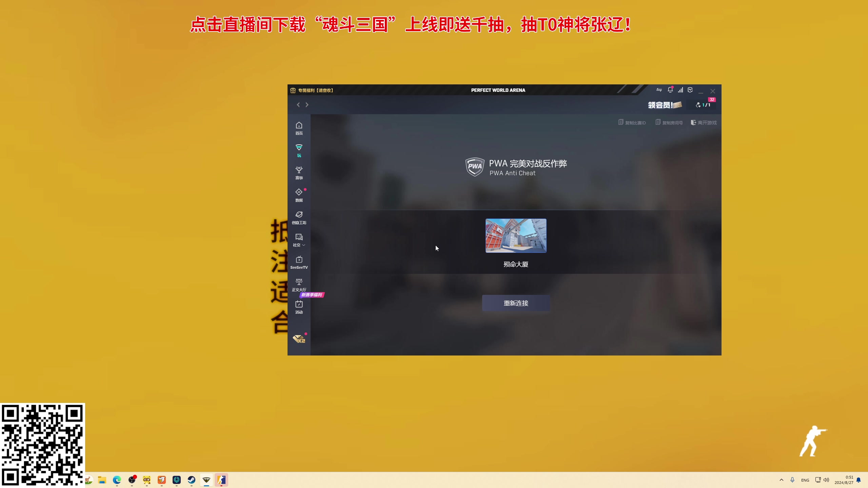The width and height of the screenshot is (868, 488).
Task: Close the Perfect World Arena window
Action: coord(713,91)
